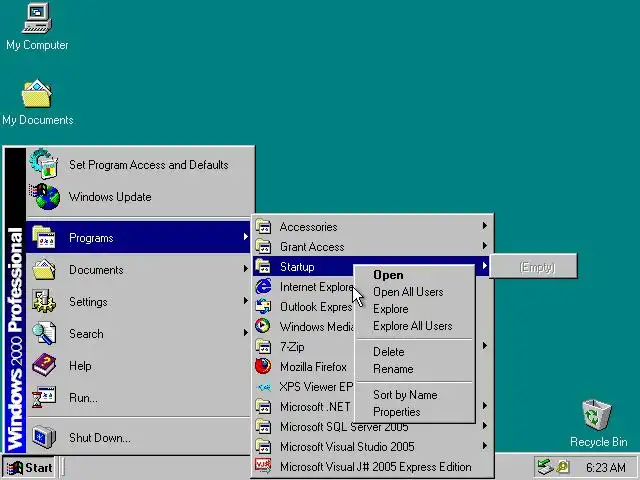Click the Set Program Access and Defaults icon
Viewport: 640px width, 480px height.
click(44, 164)
